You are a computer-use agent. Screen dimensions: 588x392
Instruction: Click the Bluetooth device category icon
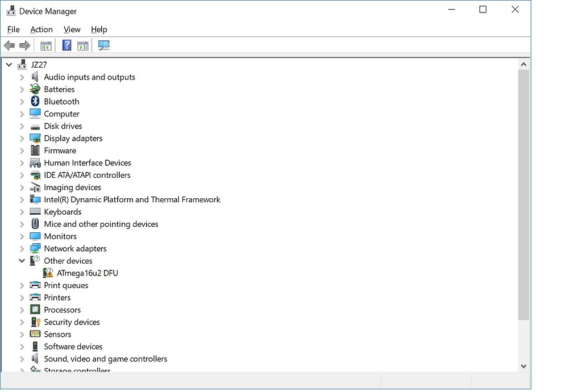tap(35, 101)
